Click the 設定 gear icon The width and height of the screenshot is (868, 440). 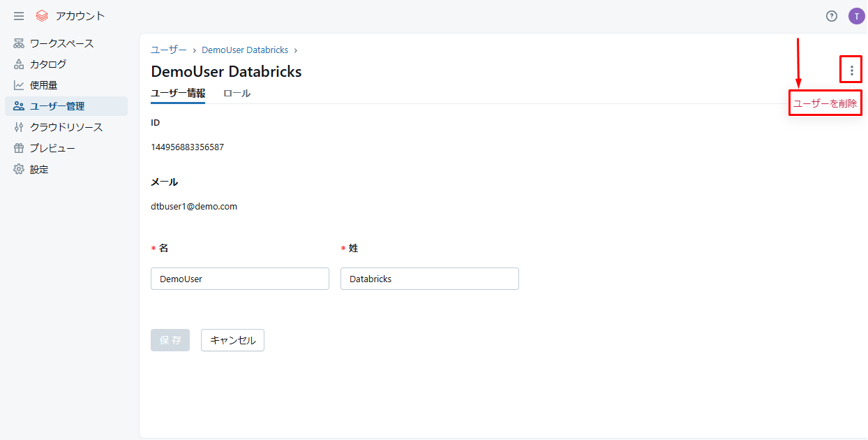coord(19,169)
